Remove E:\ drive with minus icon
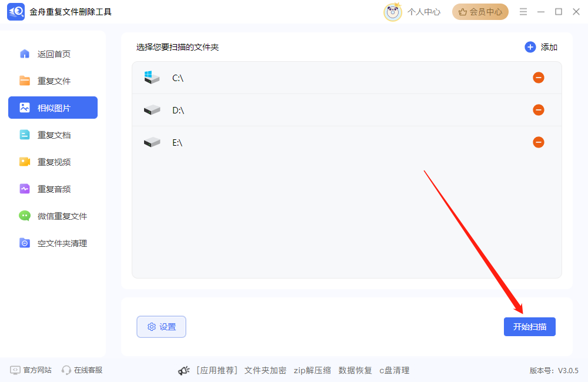This screenshot has width=588, height=382. coord(539,142)
